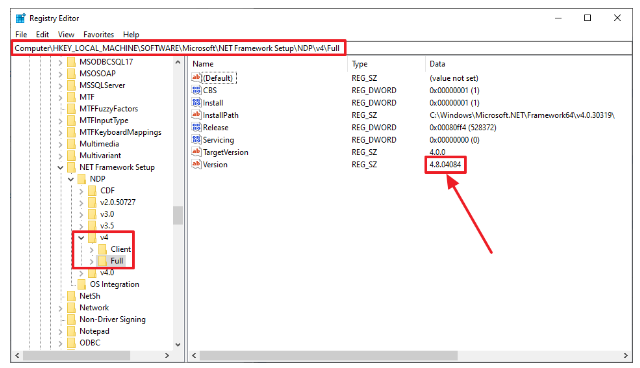Expand the MTFKeyboardMappings key

tap(60, 133)
